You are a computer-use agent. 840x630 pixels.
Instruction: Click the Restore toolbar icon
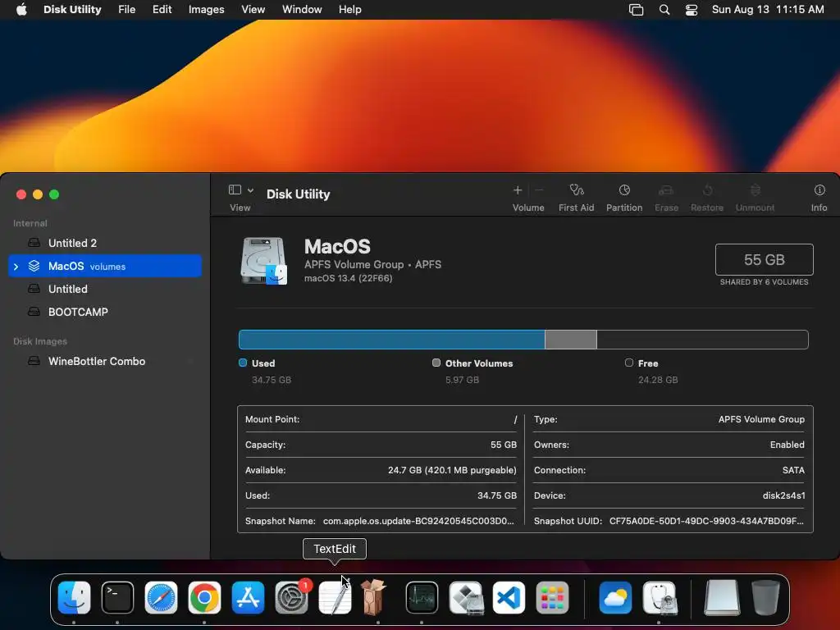[x=707, y=190]
